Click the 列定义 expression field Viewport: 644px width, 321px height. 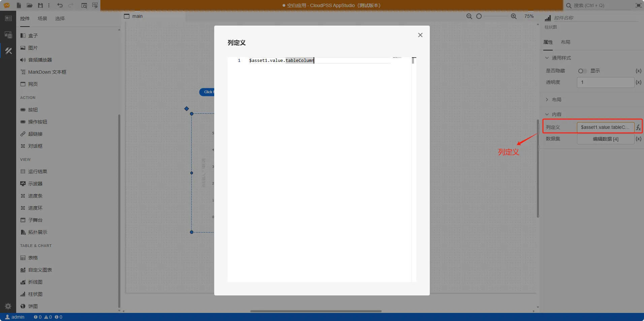point(606,127)
